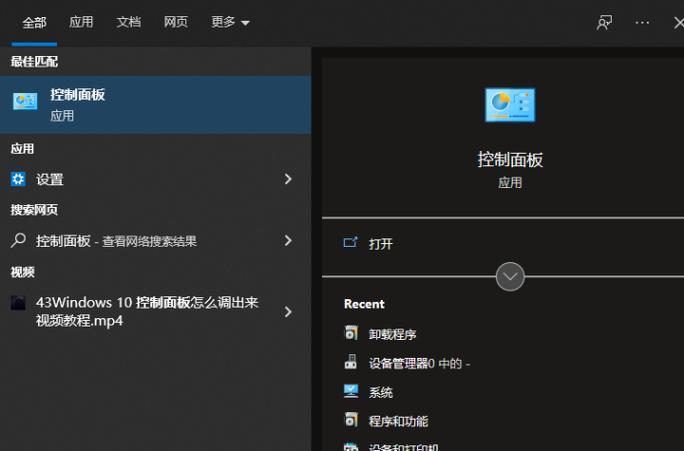Image resolution: width=684 pixels, height=451 pixels.
Task: Click 打开 to open Control Panel
Action: [381, 244]
